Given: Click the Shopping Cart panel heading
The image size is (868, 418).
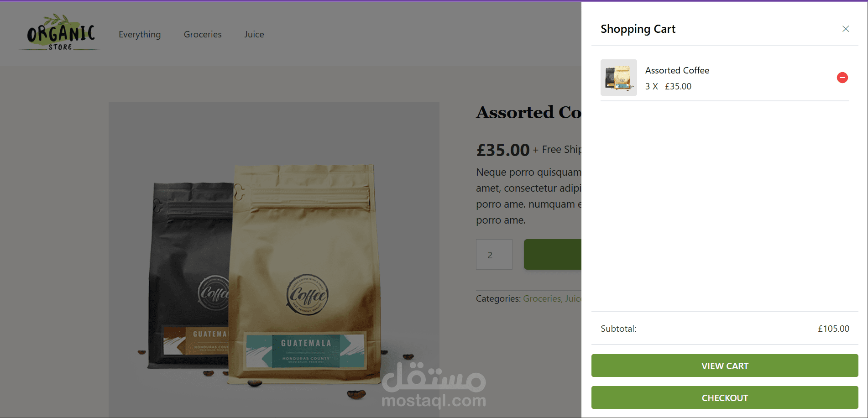Looking at the screenshot, I should point(638,29).
